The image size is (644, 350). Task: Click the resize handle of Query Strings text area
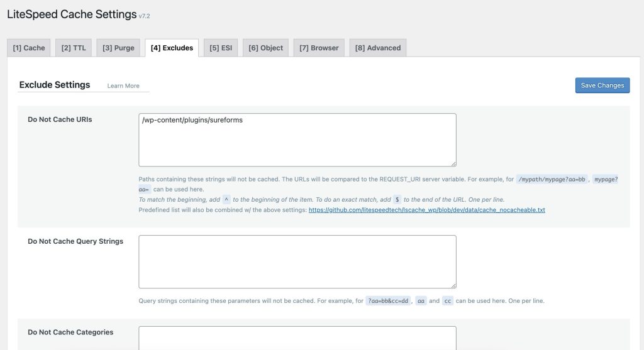tap(453, 285)
